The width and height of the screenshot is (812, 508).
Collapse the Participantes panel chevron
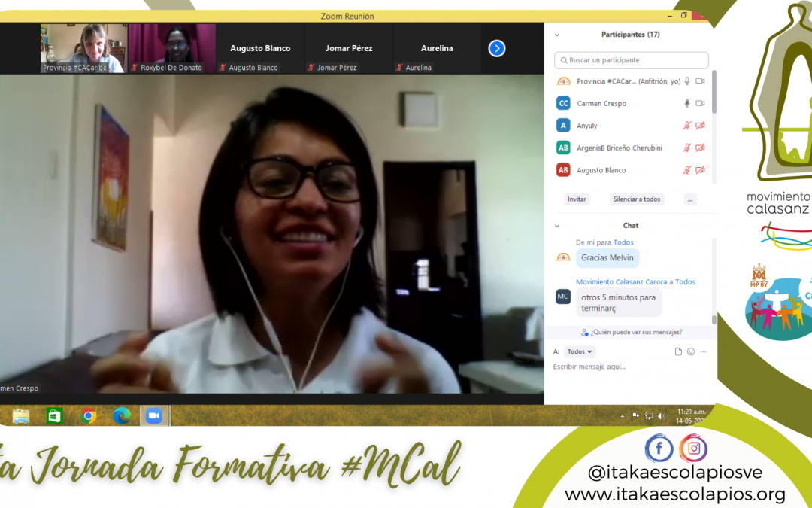point(557,35)
